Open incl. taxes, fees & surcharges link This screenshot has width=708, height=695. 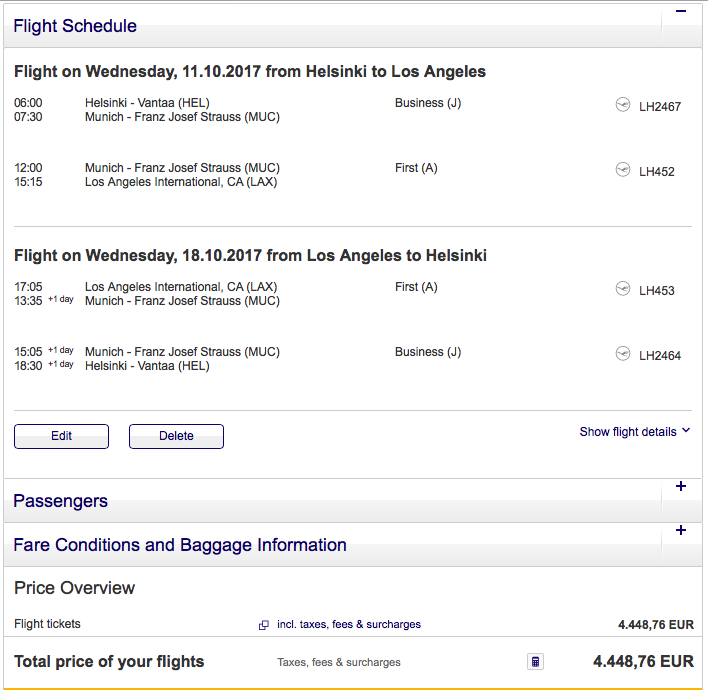click(349, 624)
